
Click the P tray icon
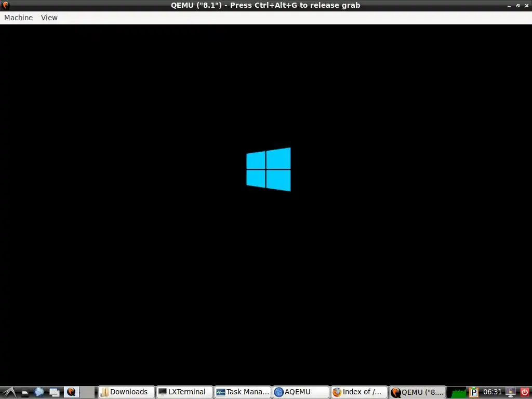click(x=474, y=392)
